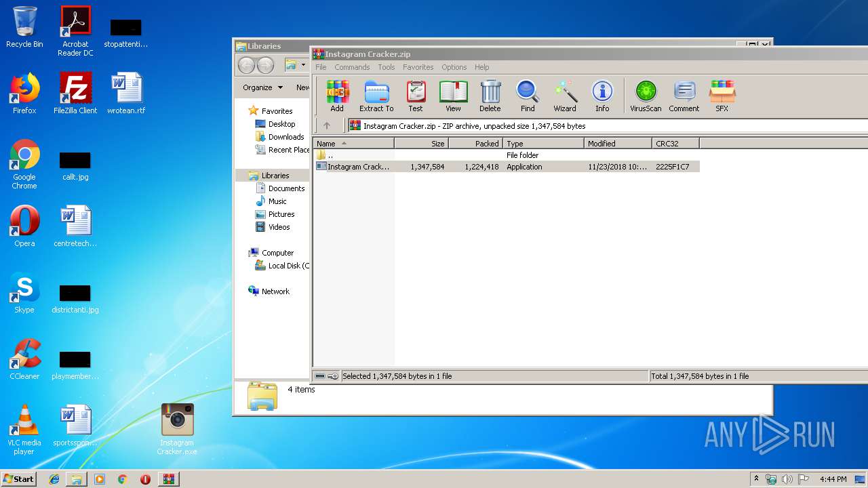Click the archive path address field
The height and width of the screenshot is (488, 868).
coord(607,125)
